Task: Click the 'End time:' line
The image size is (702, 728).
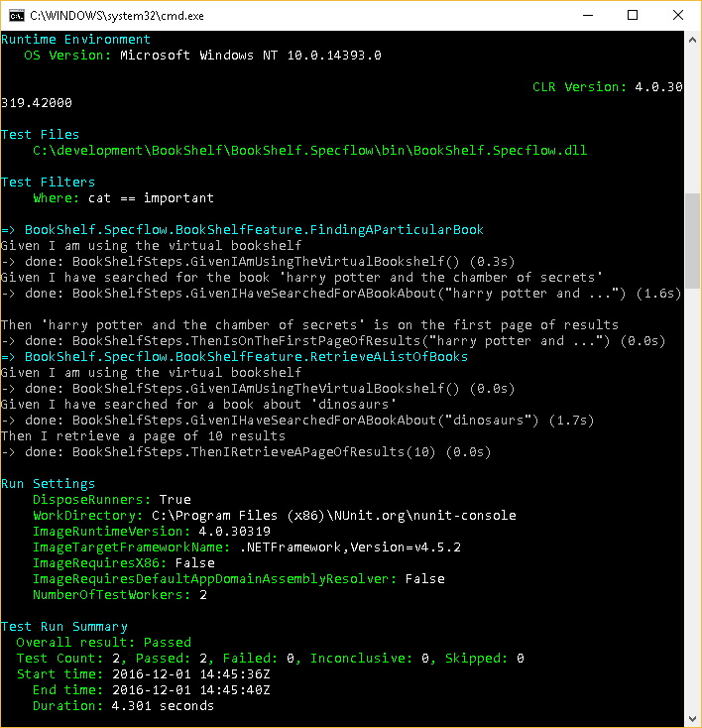Action: (152, 690)
